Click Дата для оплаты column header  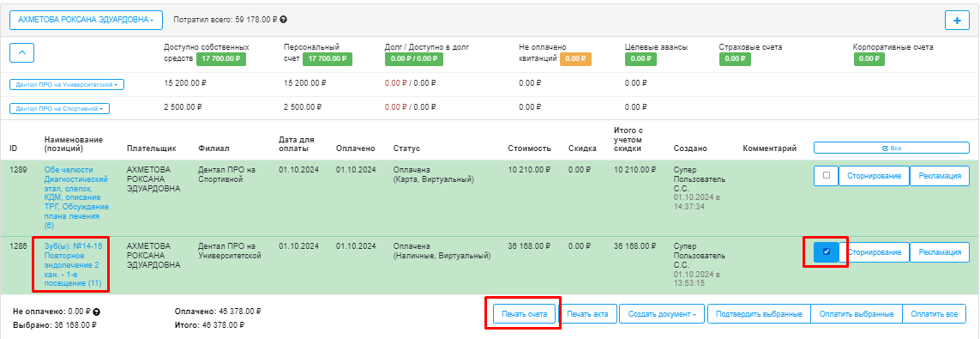[x=297, y=144]
